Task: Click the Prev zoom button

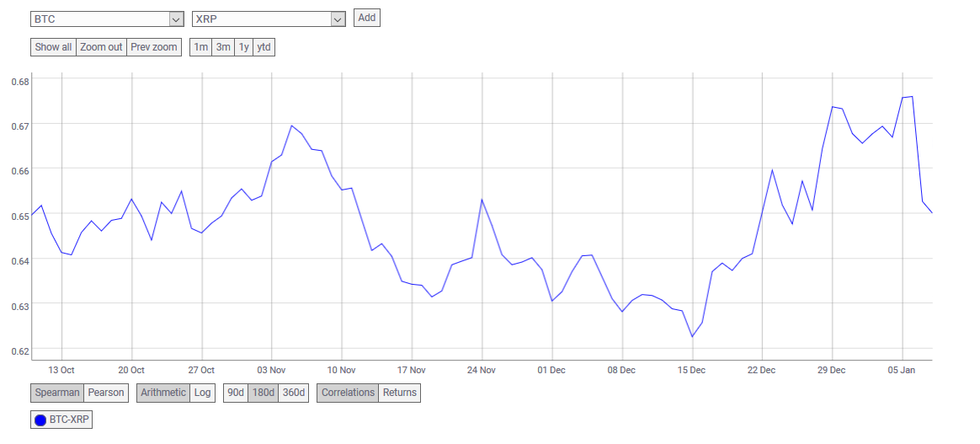Action: pyautogui.click(x=154, y=47)
